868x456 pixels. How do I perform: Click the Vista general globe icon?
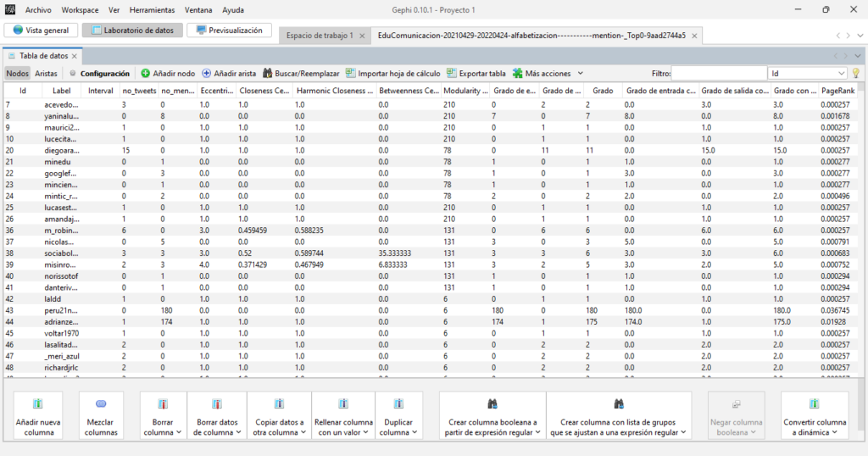(x=19, y=30)
